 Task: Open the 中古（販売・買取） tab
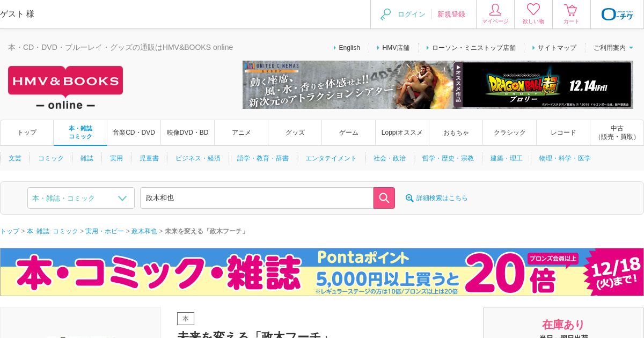(x=617, y=133)
